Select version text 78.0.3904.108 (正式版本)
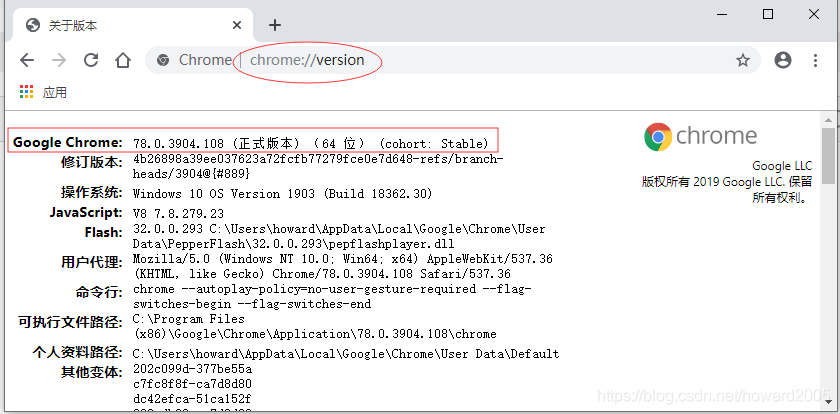 coord(216,144)
